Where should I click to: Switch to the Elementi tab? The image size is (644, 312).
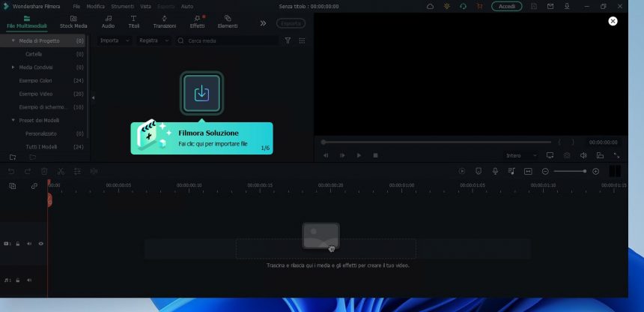pyautogui.click(x=228, y=22)
